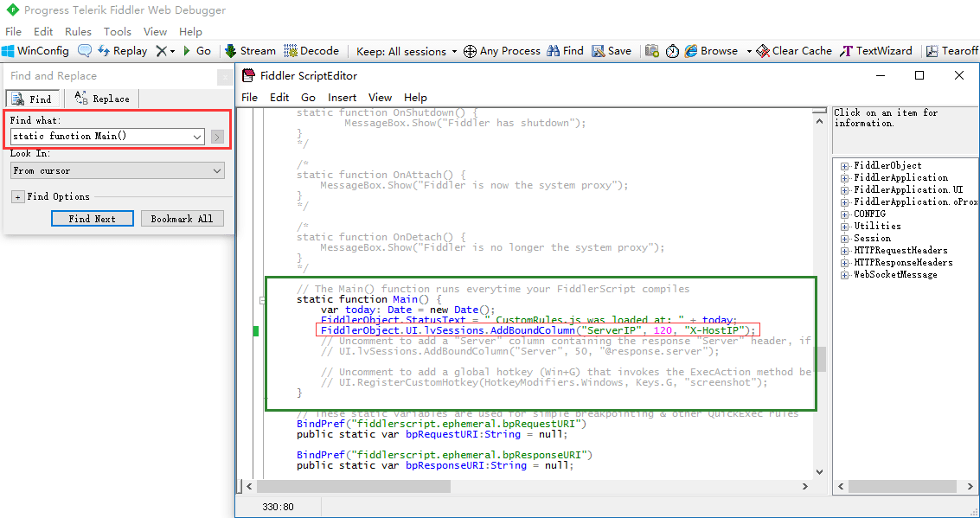Viewport: 980px width, 518px height.
Task: Click the Tearoff toolbar button
Action: tap(951, 51)
